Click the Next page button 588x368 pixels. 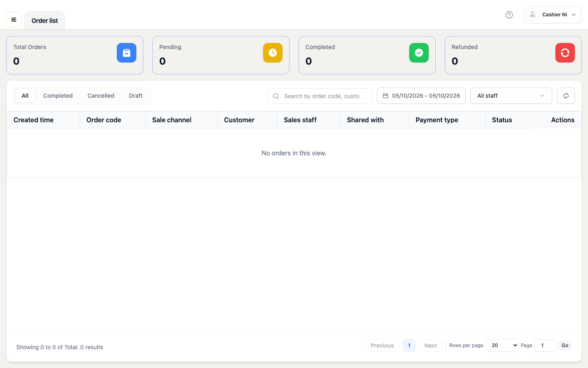tap(430, 346)
